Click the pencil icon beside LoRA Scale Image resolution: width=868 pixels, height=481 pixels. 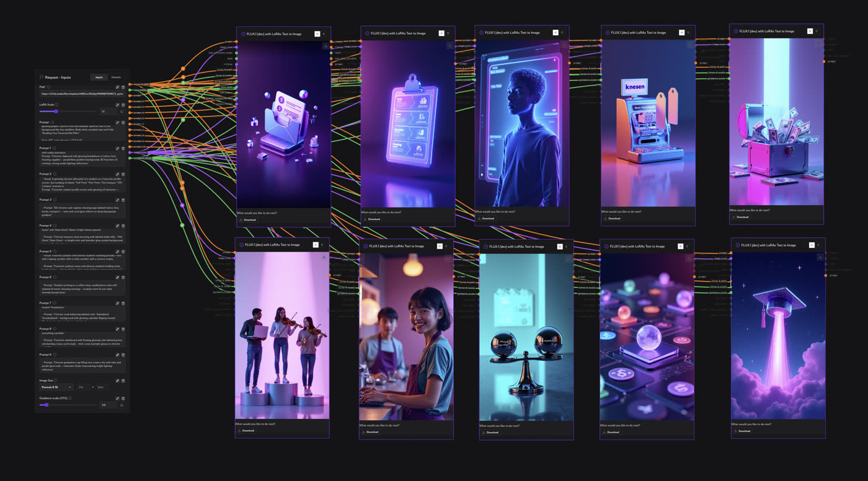tap(117, 105)
